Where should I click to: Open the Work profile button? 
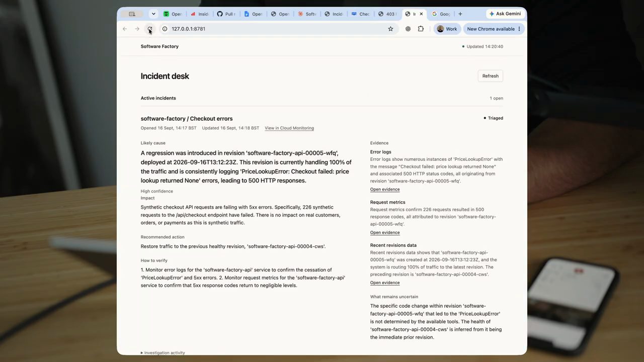[447, 29]
